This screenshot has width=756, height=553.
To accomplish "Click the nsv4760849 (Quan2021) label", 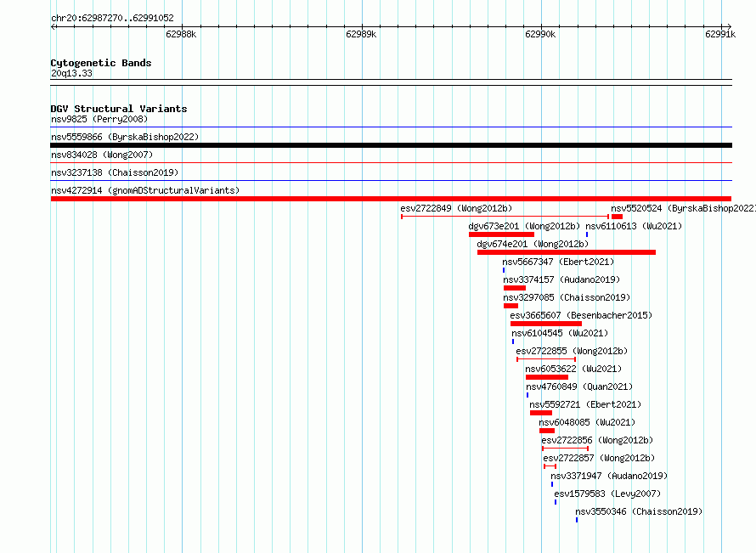I will pyautogui.click(x=579, y=387).
